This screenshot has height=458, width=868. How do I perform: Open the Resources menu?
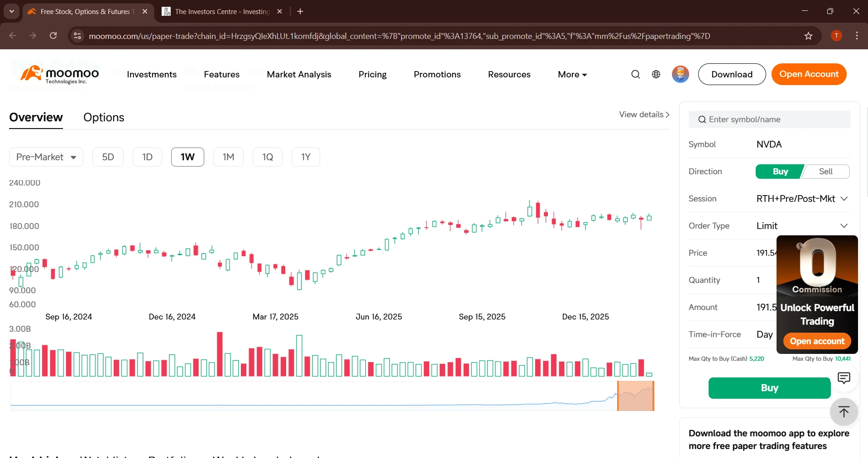[x=509, y=74]
